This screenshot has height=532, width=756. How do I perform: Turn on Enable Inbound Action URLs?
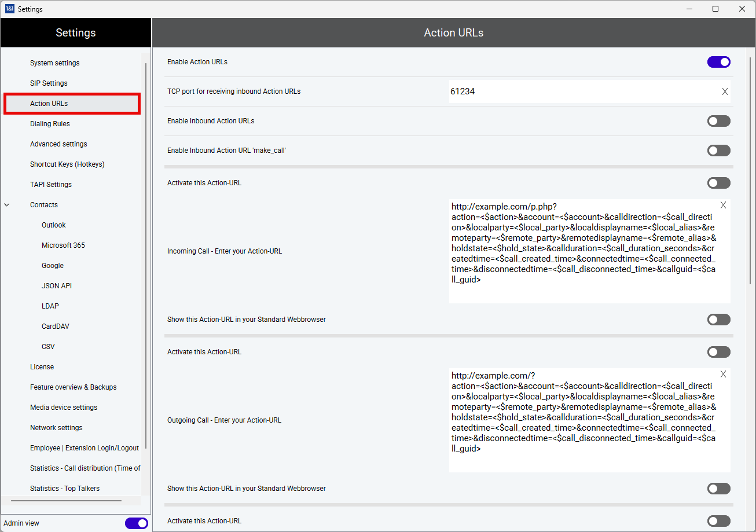(718, 121)
